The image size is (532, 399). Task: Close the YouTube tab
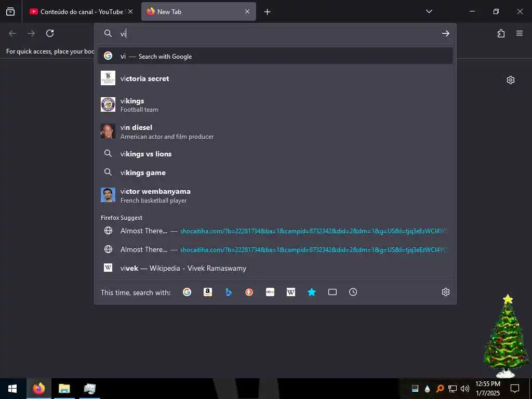[130, 11]
